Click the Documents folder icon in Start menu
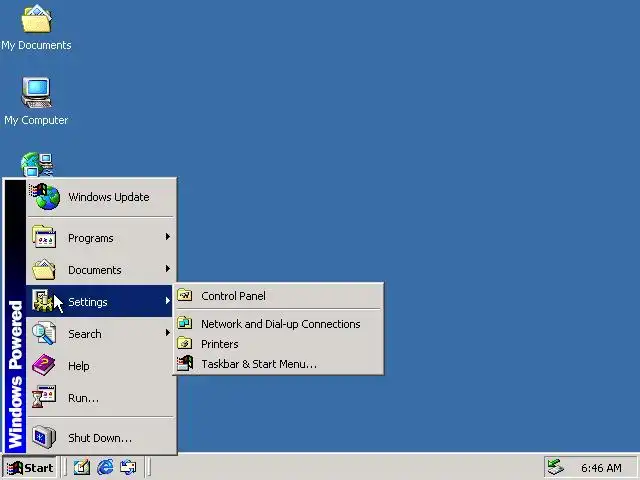 coord(44,269)
